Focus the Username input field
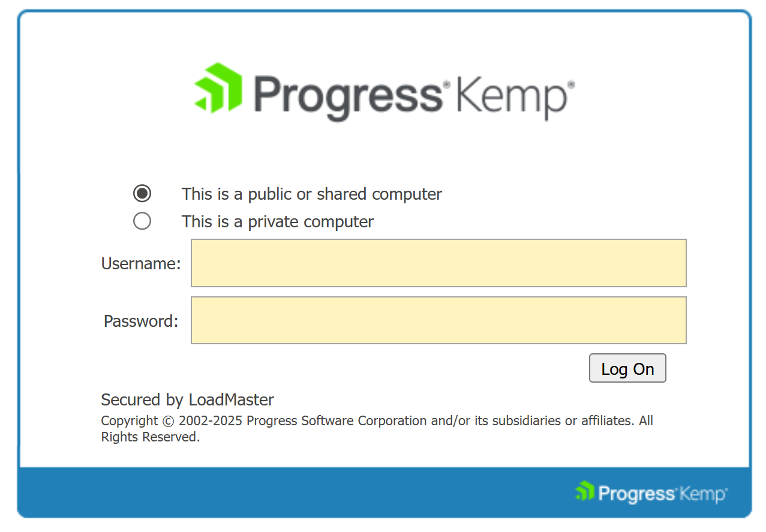This screenshot has height=532, width=766. [x=438, y=263]
